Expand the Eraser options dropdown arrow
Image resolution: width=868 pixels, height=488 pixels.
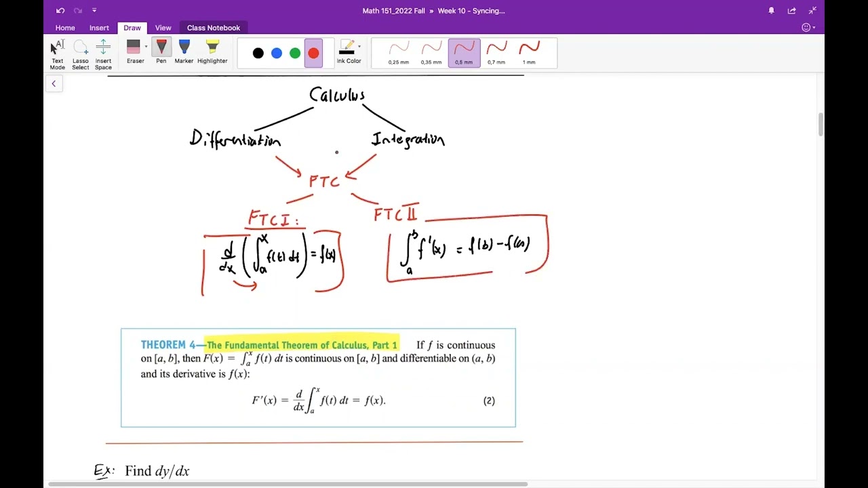coord(146,47)
